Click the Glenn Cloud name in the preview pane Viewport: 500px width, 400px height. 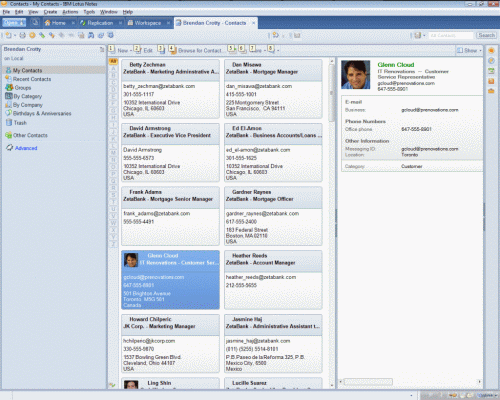pyautogui.click(x=396, y=65)
